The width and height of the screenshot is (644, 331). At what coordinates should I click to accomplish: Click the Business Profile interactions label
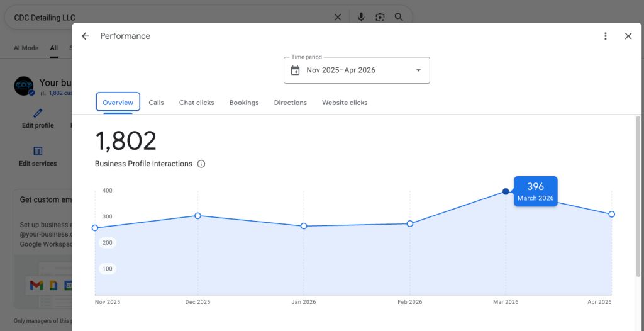click(143, 164)
